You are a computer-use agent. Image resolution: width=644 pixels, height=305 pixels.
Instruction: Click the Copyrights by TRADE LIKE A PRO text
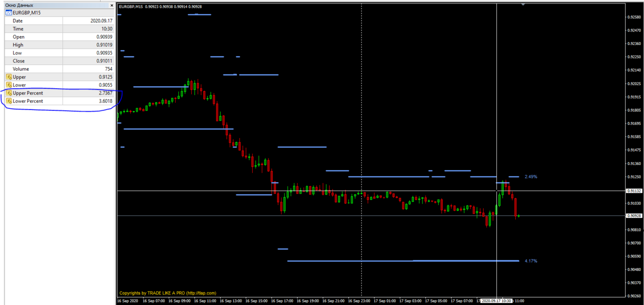[168, 293]
